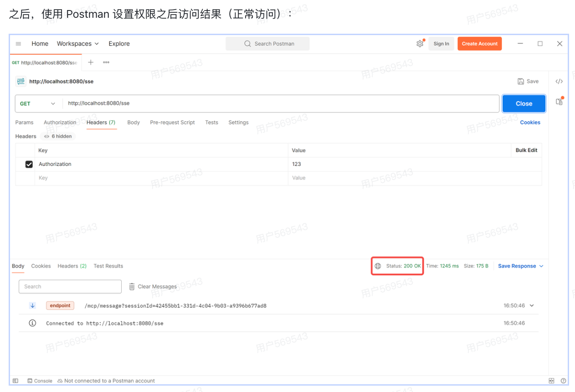Toggle the sidebar icon in status bar
Image resolution: width=575 pixels, height=392 pixels.
click(15, 381)
